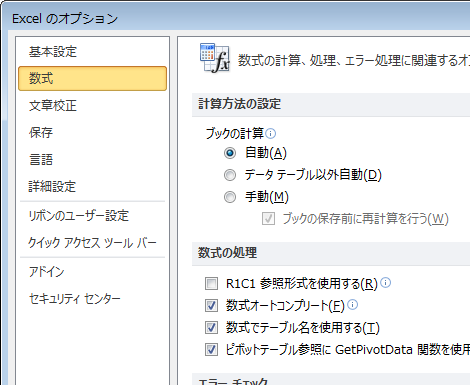Toggle 数式オートコンプリート(F) checkbox
Image resolution: width=470 pixels, height=385 pixels.
click(211, 306)
